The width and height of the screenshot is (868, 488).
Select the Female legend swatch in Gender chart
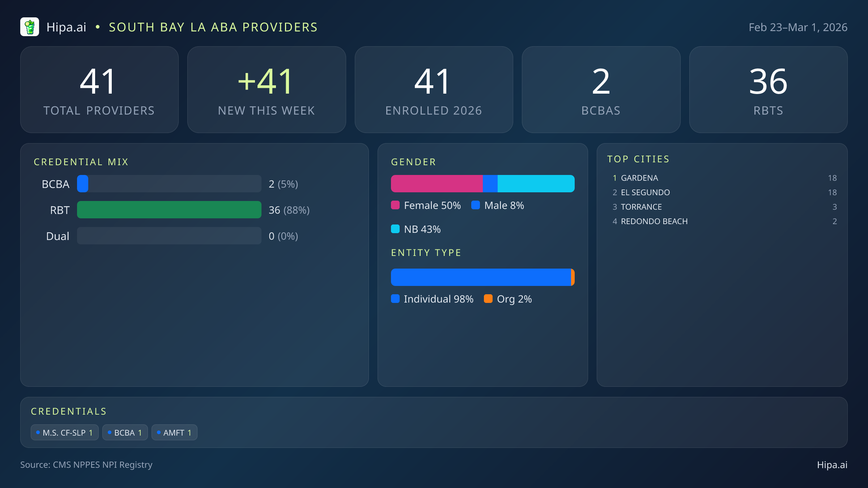click(x=396, y=205)
